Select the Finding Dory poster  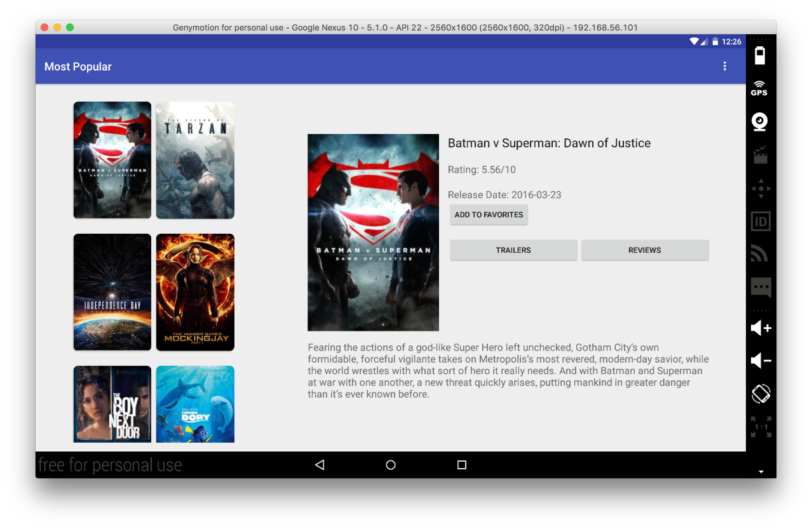195,404
